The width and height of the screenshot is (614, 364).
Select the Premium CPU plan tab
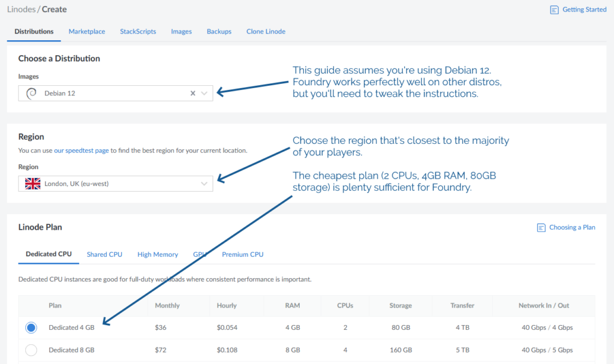tap(242, 254)
